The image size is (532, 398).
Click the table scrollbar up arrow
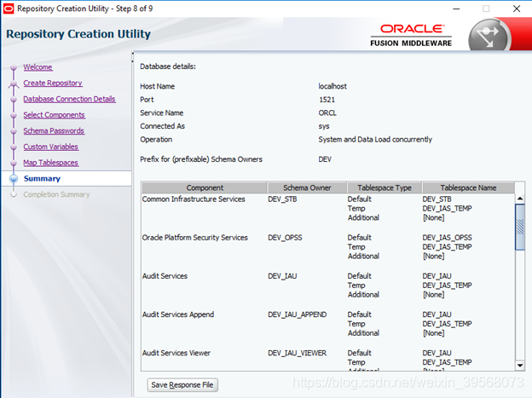pos(520,199)
